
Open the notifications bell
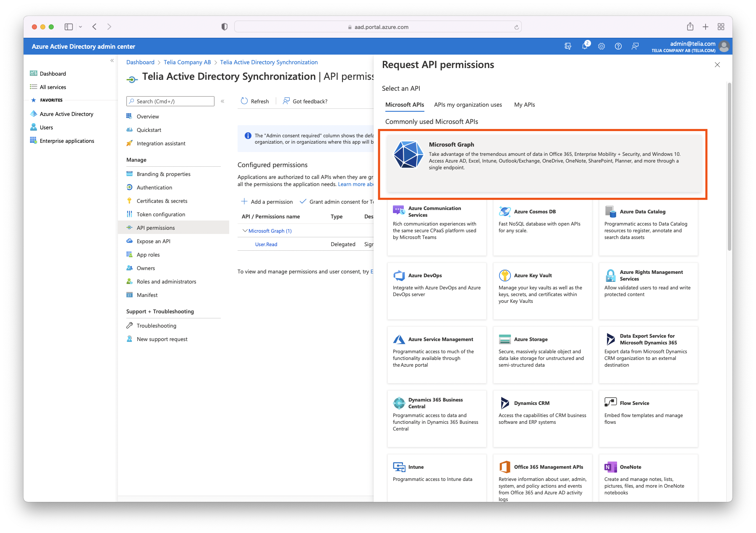[x=585, y=46]
